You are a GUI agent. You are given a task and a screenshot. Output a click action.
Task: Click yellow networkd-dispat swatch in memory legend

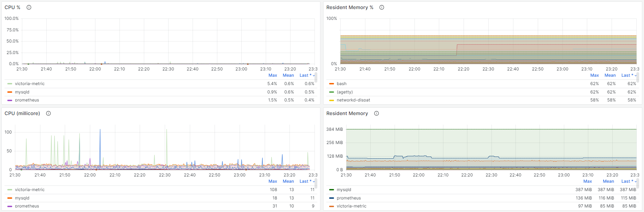(332, 100)
